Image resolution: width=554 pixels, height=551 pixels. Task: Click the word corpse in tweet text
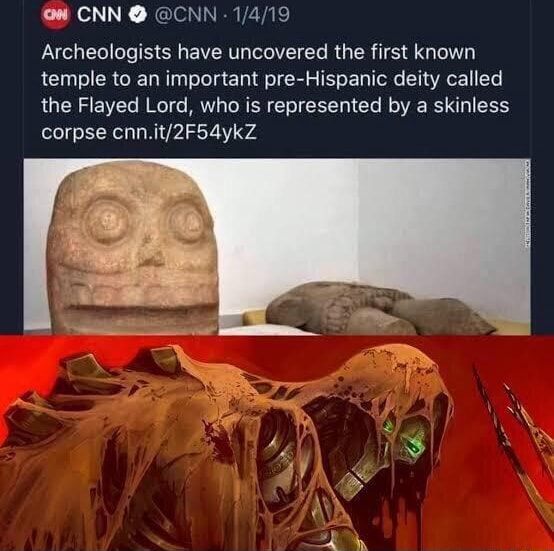pyautogui.click(x=73, y=134)
